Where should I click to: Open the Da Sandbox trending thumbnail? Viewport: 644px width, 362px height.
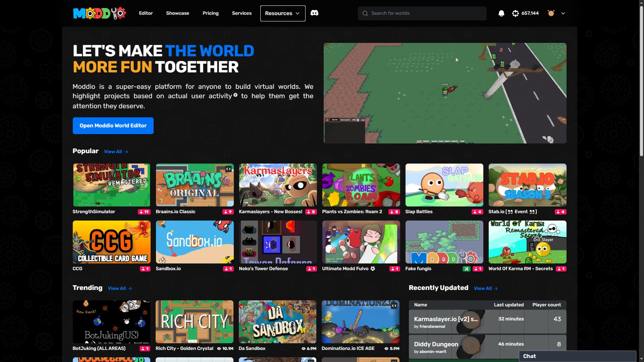point(277,322)
